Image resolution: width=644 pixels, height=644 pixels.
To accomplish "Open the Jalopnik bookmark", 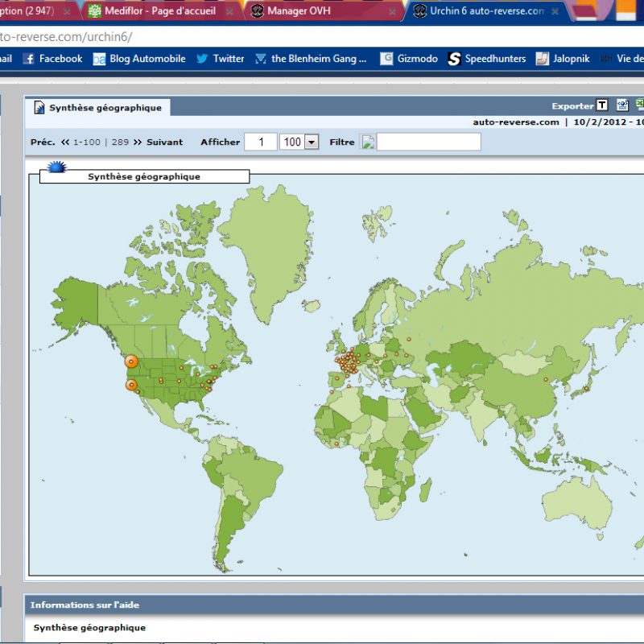I will tap(564, 59).
